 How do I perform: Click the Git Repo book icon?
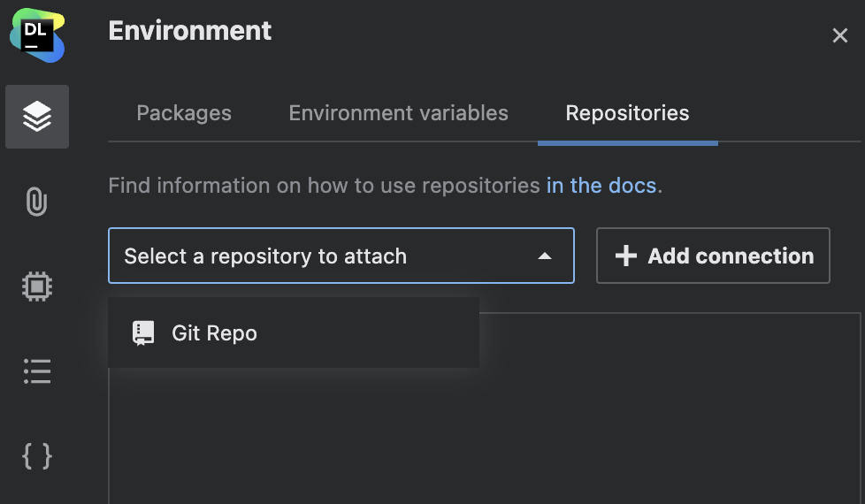pyautogui.click(x=143, y=333)
